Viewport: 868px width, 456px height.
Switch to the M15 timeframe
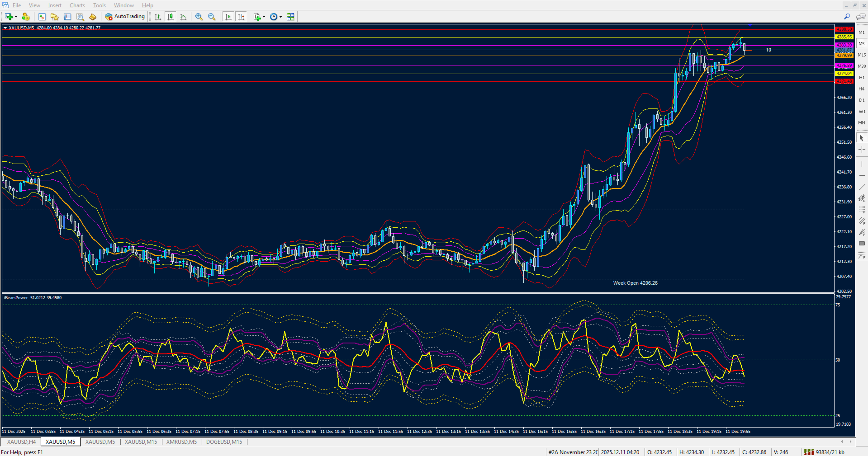click(862, 55)
